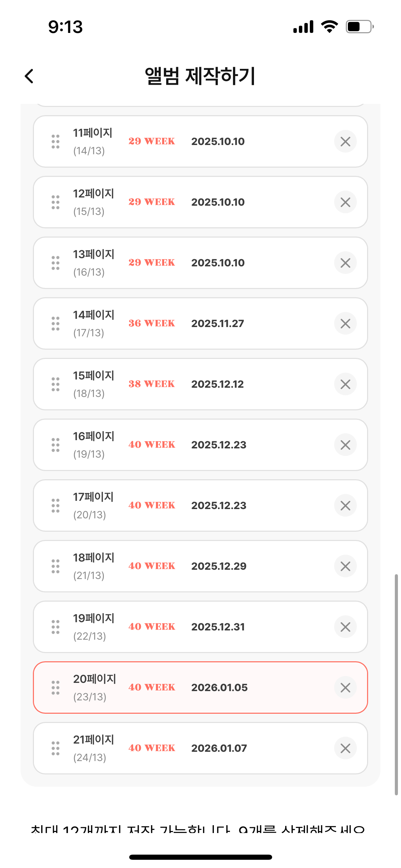Tap the 20페이지 drag handle dots
401x868 pixels.
(x=56, y=688)
